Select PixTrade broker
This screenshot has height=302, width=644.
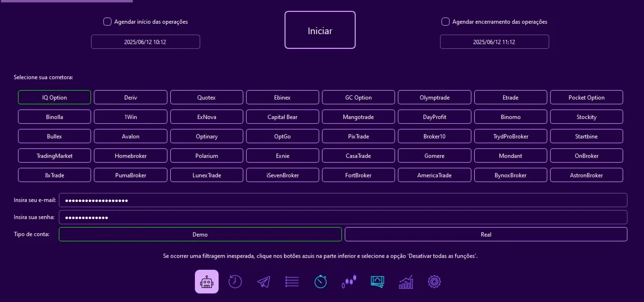(359, 136)
